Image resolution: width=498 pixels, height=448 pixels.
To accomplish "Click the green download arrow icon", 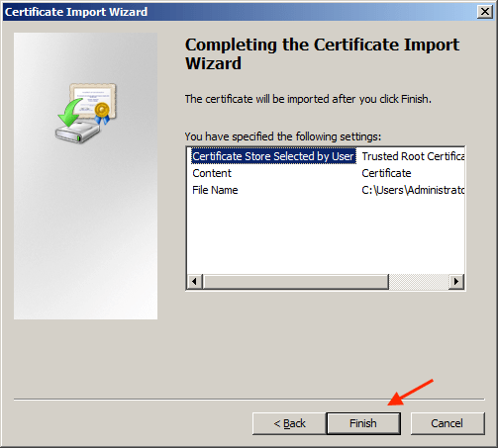I will click(x=69, y=113).
